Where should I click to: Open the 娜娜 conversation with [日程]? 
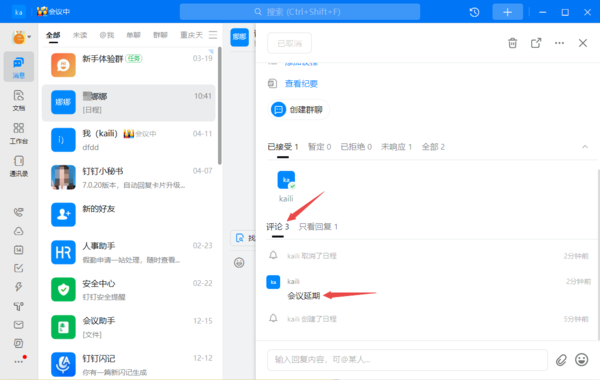[x=129, y=103]
